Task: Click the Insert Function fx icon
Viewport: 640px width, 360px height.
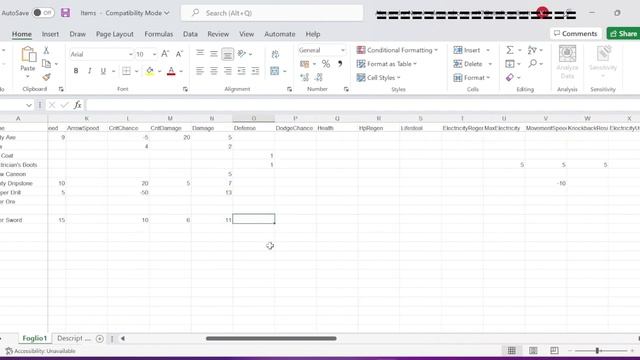Action: click(78, 105)
